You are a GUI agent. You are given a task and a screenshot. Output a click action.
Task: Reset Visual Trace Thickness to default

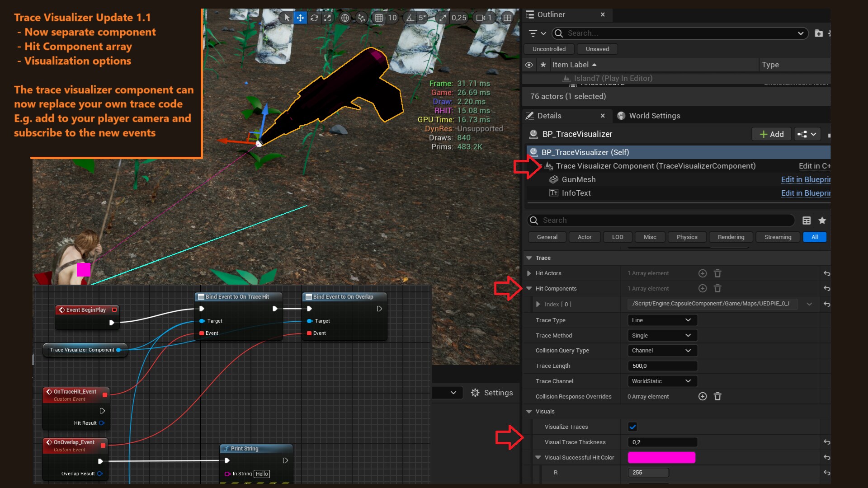click(x=826, y=442)
